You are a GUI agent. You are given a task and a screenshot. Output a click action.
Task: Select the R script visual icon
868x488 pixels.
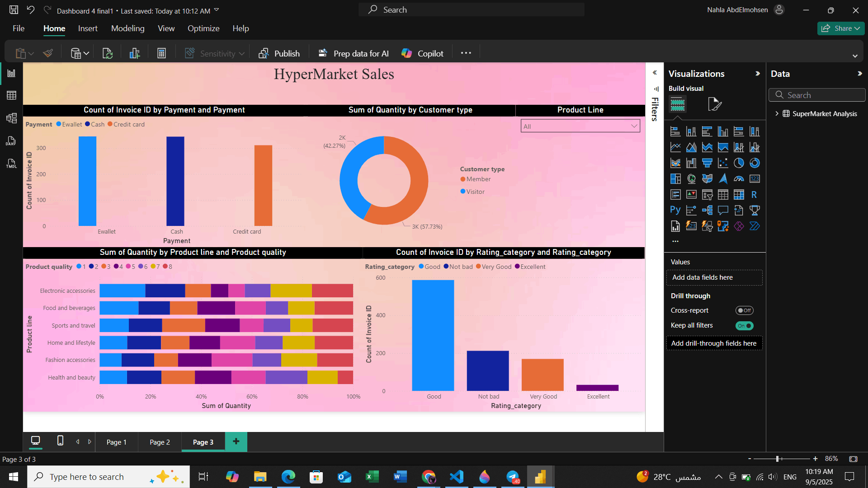click(x=754, y=194)
